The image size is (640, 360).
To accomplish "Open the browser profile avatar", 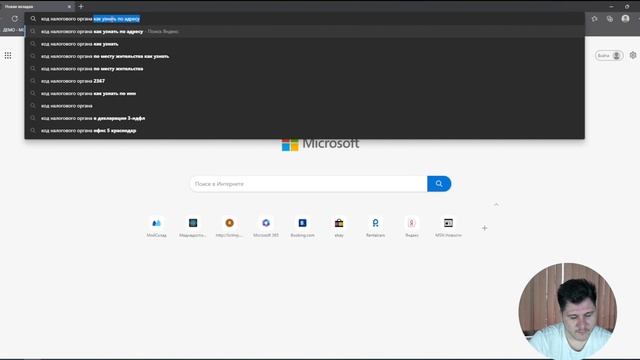I will click(x=625, y=18).
